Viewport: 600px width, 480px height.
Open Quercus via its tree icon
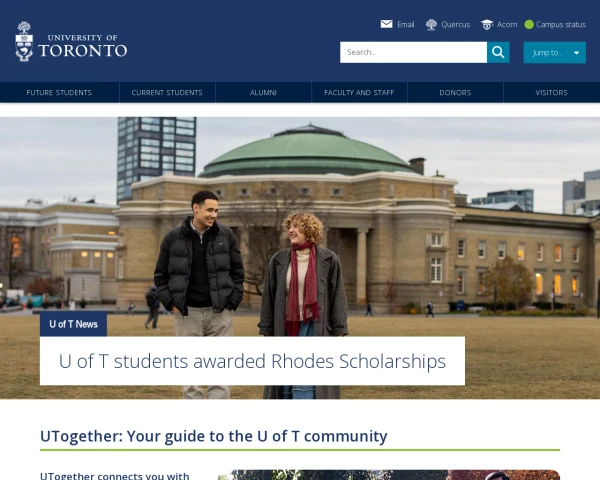431,24
